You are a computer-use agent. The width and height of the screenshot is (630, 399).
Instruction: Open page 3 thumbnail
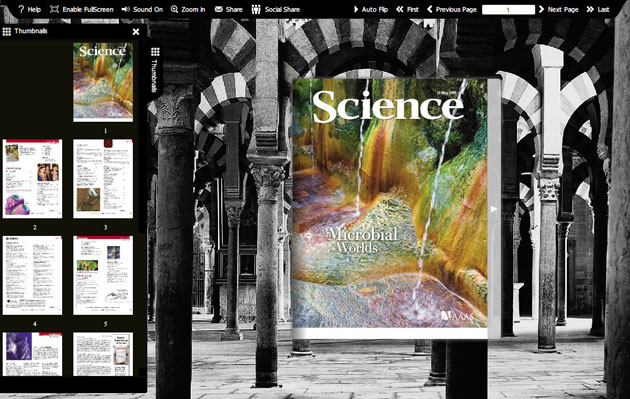click(x=103, y=179)
